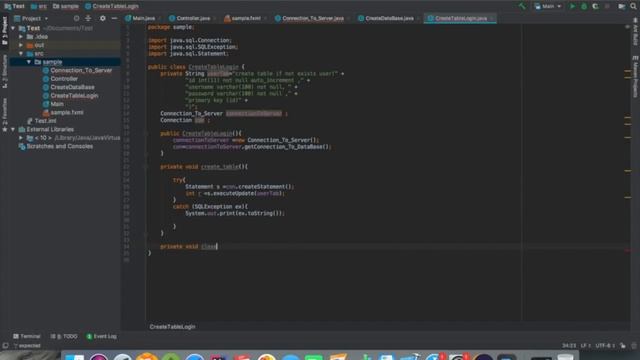Select the Main class in the project tree
640x360 pixels.
coord(57,104)
